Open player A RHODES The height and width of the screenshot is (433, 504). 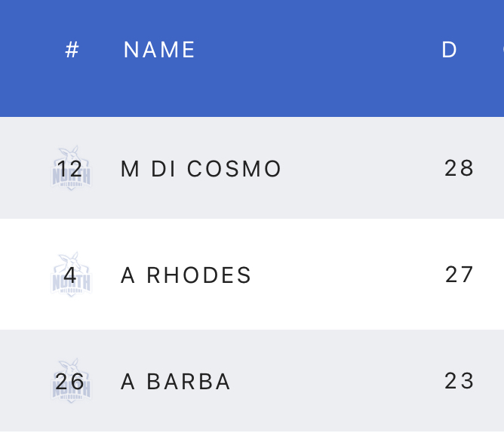point(186,275)
